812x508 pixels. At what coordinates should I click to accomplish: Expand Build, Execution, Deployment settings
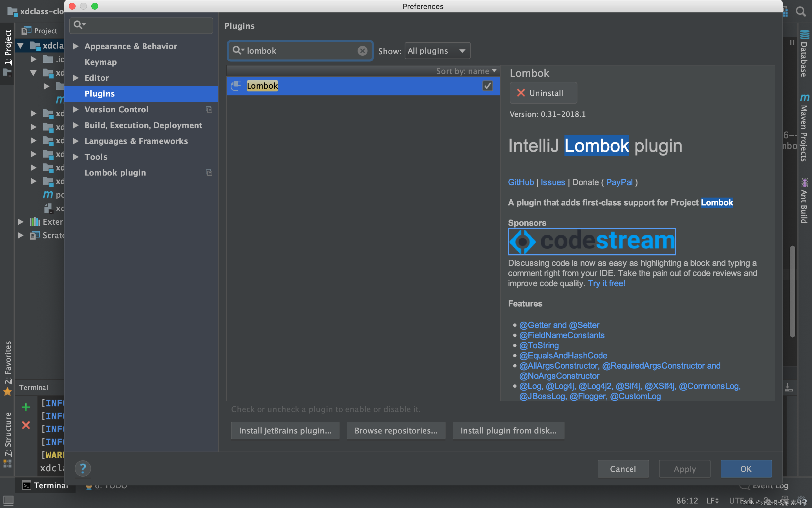[x=76, y=125]
